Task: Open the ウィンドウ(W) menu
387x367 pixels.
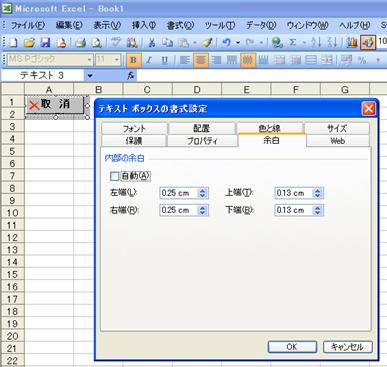Action: pos(308,25)
